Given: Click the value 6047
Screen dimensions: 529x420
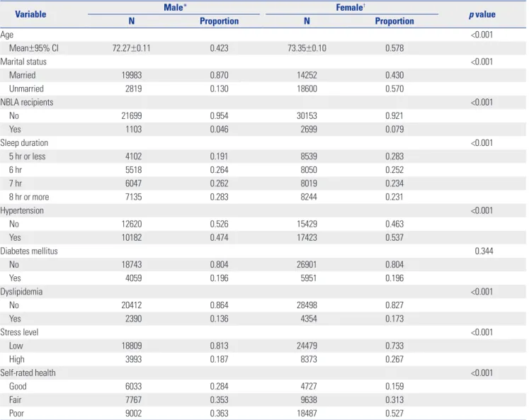Looking at the screenshot, I should pyautogui.click(x=134, y=183).
